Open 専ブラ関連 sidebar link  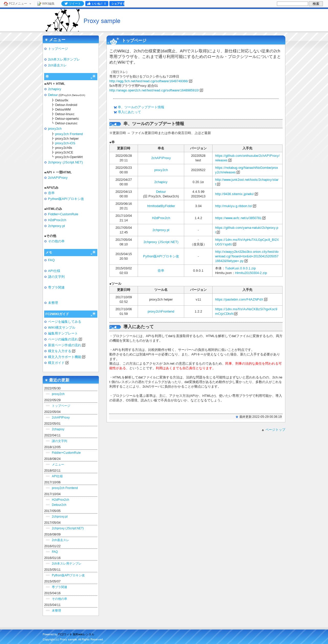56,288
